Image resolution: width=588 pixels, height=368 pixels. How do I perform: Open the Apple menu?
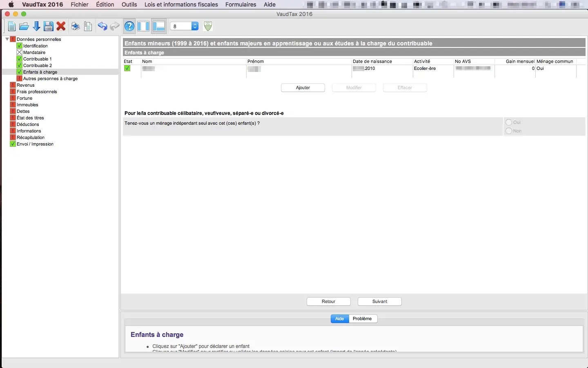tap(11, 4)
